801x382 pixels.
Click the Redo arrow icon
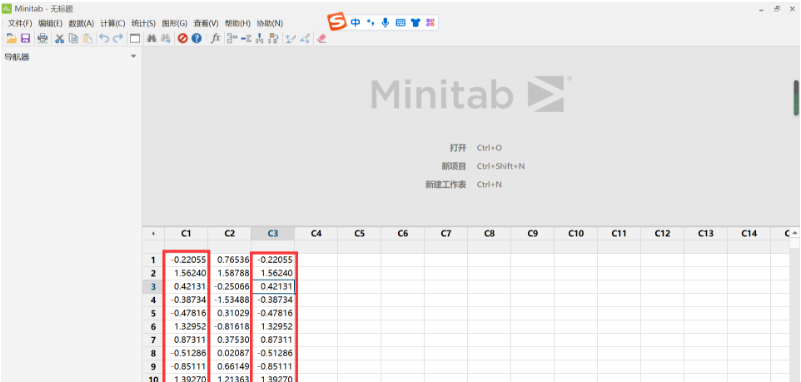(118, 38)
